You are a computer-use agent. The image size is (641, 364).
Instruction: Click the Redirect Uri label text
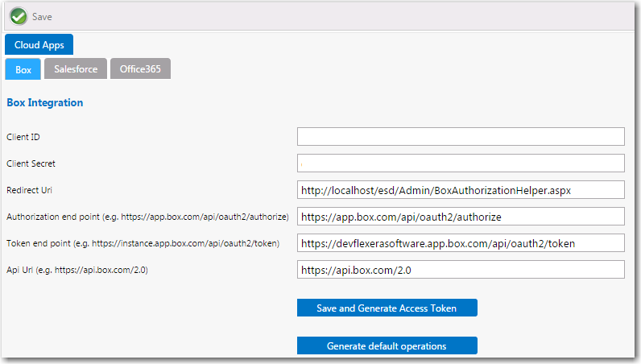30,190
